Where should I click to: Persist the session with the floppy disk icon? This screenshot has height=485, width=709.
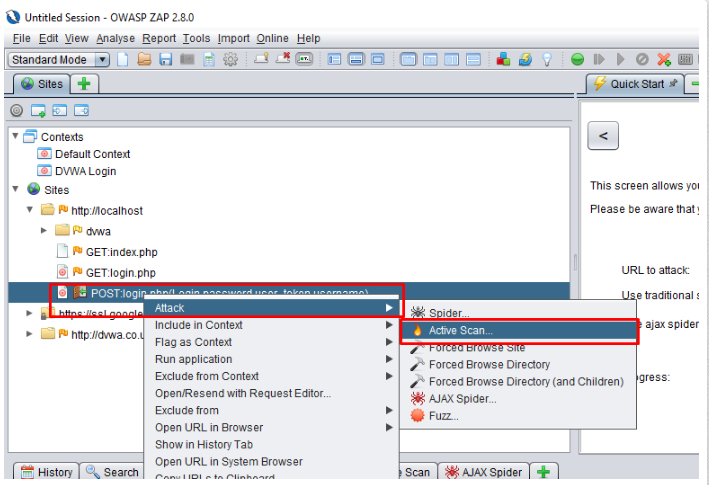(165, 59)
